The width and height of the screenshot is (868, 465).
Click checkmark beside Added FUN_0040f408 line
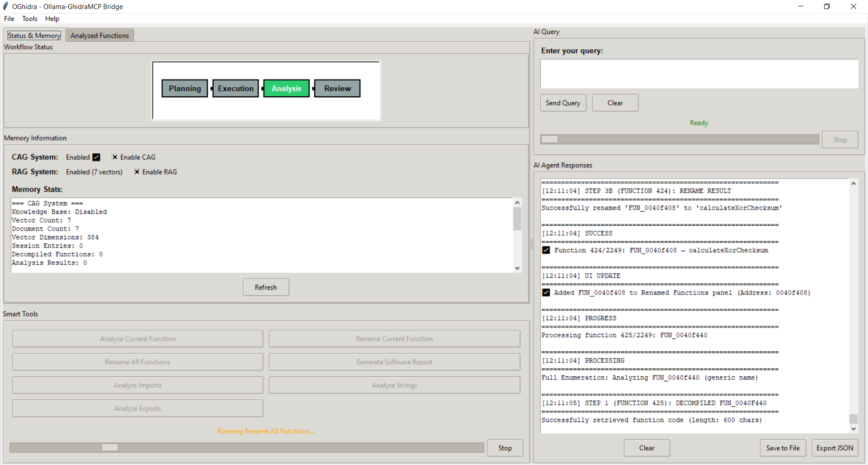546,293
